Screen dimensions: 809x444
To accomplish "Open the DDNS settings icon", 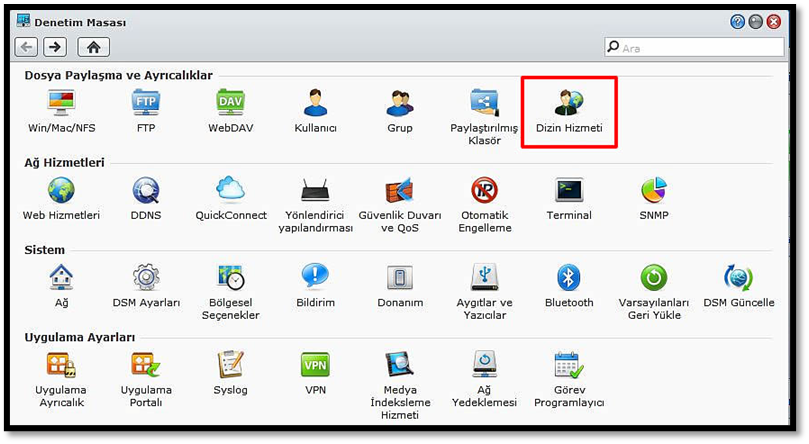I will (x=146, y=191).
